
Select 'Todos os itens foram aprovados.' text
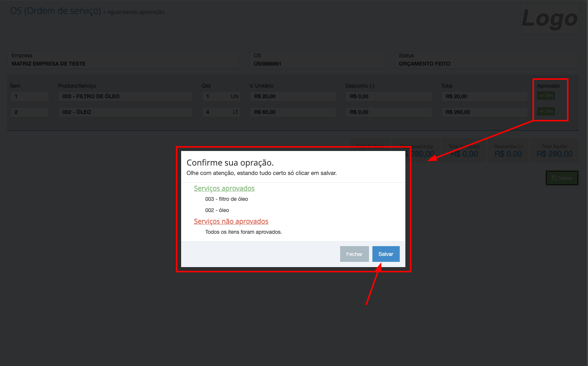(x=243, y=232)
